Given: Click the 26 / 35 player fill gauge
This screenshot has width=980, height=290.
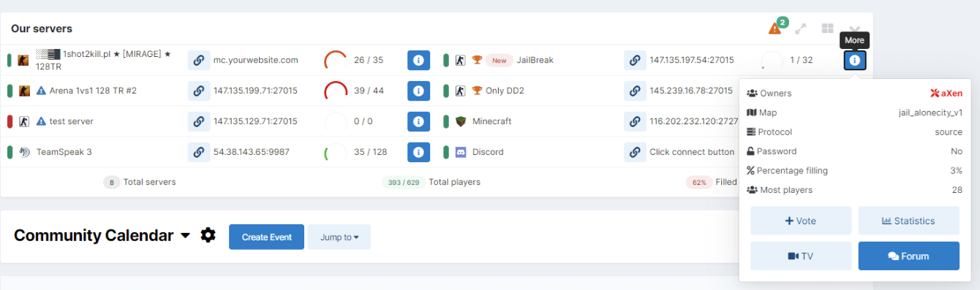Looking at the screenshot, I should point(336,60).
